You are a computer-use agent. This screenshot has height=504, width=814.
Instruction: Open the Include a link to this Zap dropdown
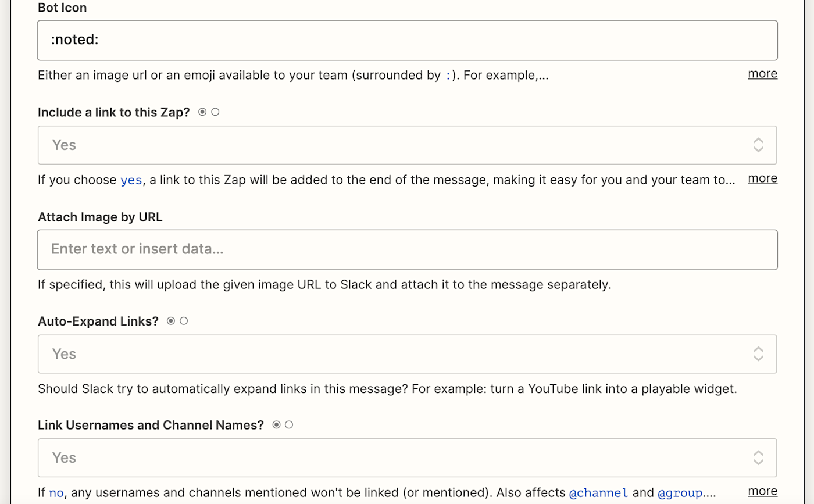(395, 145)
